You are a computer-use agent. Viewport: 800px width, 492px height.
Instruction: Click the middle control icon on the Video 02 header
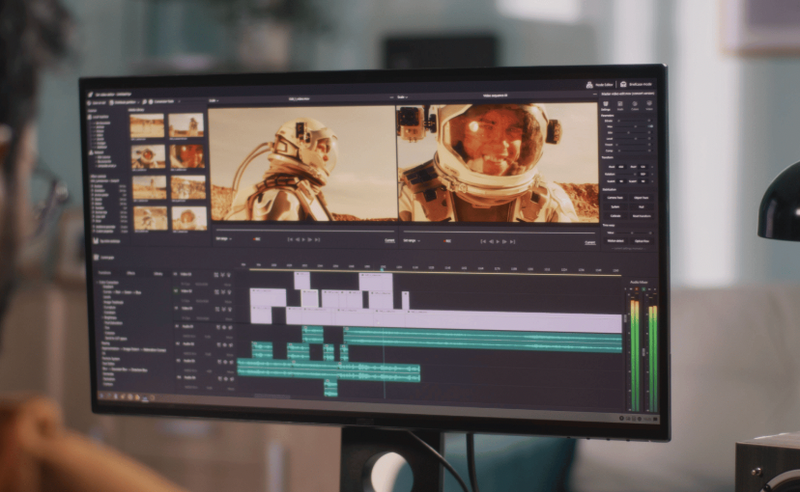(223, 292)
